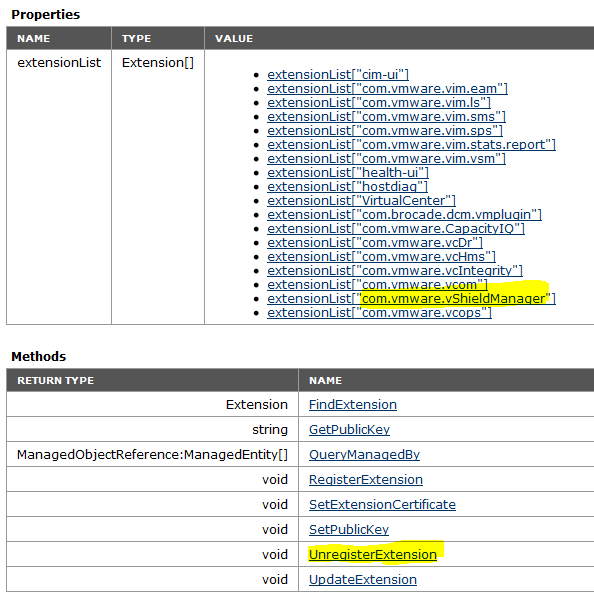The image size is (594, 616).
Task: Open the highlighted com.vmware.vShieldManager extension link
Action: (411, 299)
